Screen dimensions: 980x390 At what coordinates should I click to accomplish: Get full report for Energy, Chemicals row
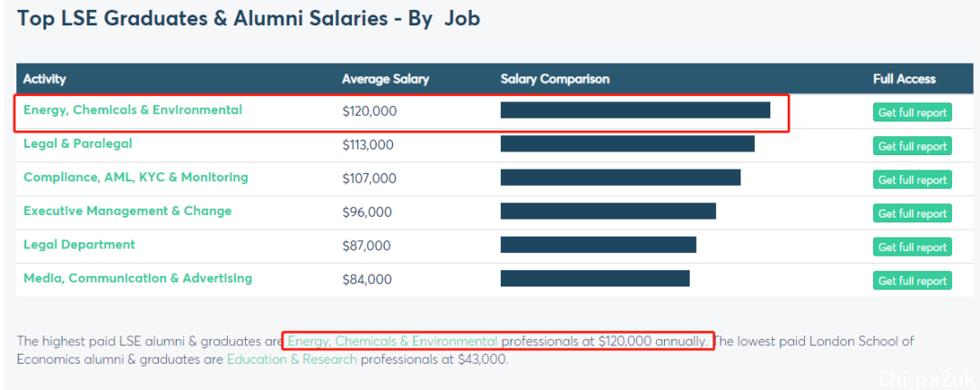coord(913,112)
